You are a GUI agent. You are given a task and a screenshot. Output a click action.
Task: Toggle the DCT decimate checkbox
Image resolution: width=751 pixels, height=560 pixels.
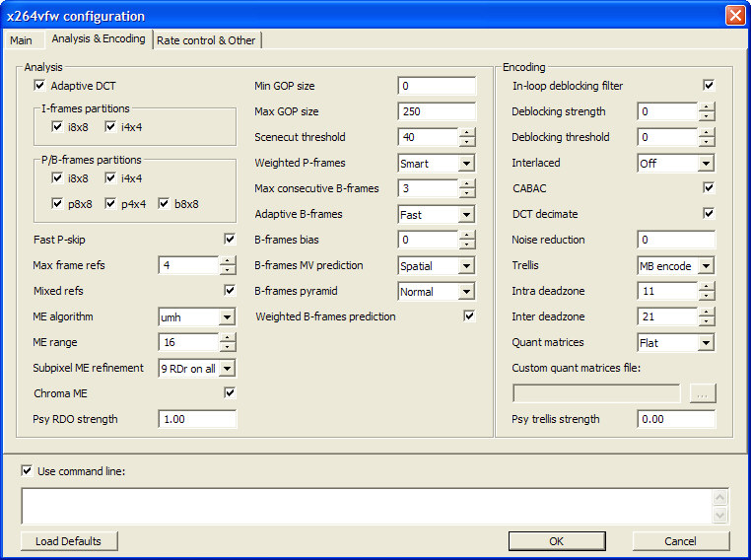709,213
